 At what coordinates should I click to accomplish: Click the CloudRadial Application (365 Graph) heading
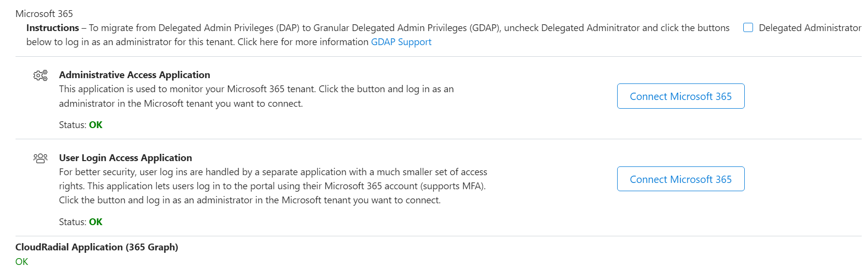coord(97,247)
